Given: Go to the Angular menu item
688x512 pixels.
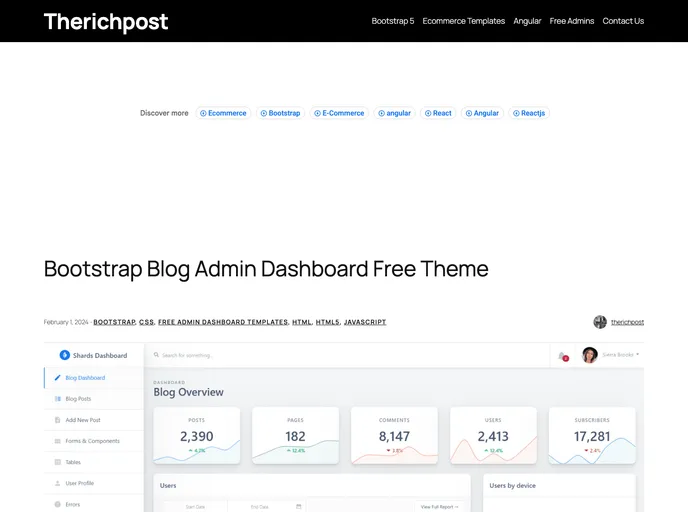Looking at the screenshot, I should click(527, 21).
